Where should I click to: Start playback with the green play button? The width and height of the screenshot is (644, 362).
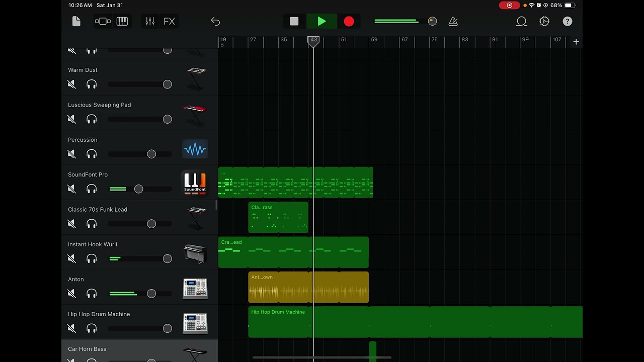(x=321, y=21)
